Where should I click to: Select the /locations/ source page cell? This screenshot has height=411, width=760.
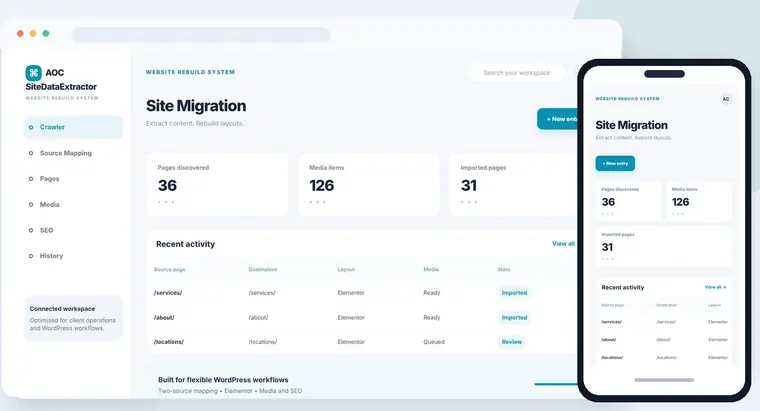[169, 342]
